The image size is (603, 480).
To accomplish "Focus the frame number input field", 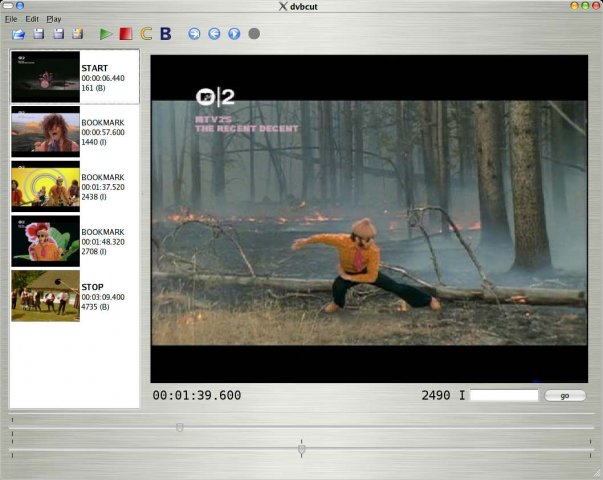I will pos(504,396).
